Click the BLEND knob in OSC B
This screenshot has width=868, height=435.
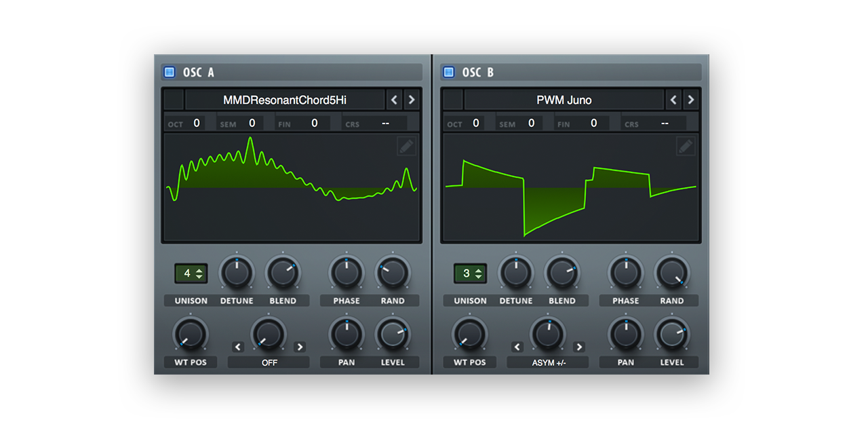pyautogui.click(x=562, y=273)
